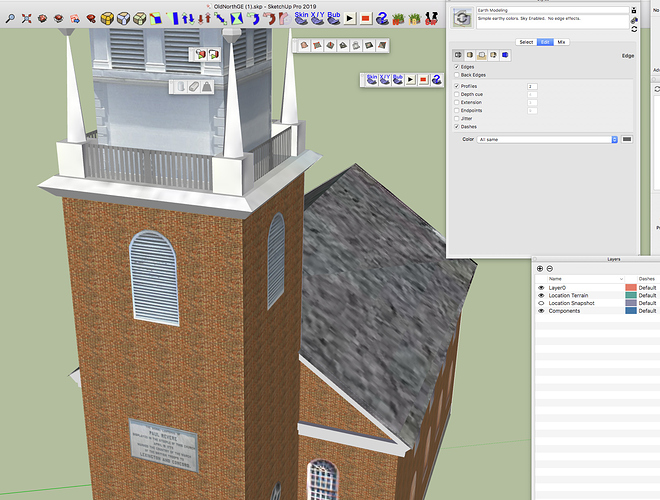The width and height of the screenshot is (660, 500).
Task: Delete layer with the minus button
Action: [x=550, y=269]
